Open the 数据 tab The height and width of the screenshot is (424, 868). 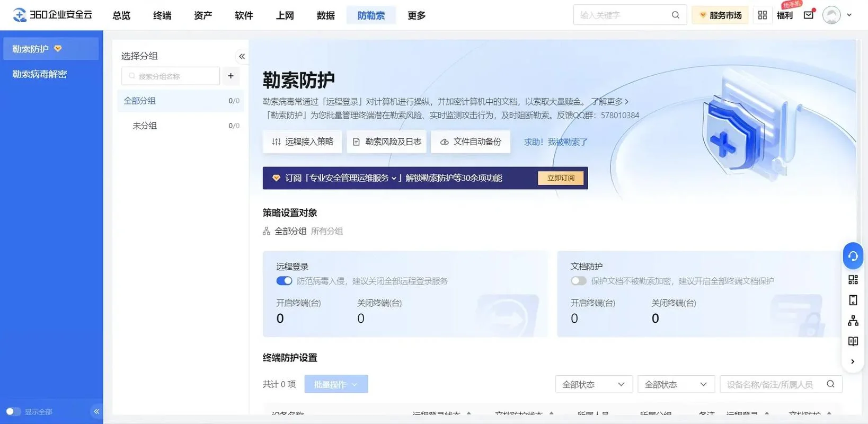(x=325, y=15)
